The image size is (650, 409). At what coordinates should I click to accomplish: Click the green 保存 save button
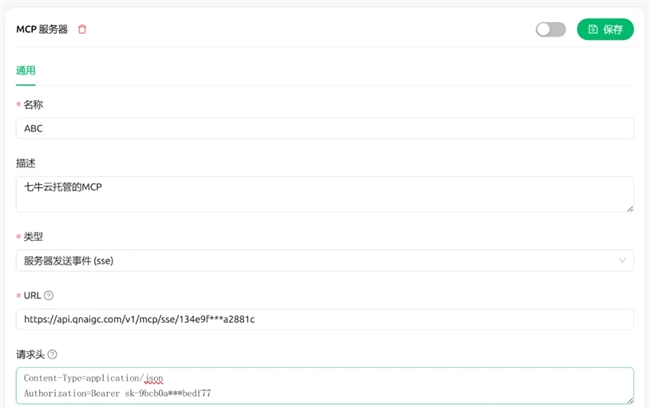[605, 29]
